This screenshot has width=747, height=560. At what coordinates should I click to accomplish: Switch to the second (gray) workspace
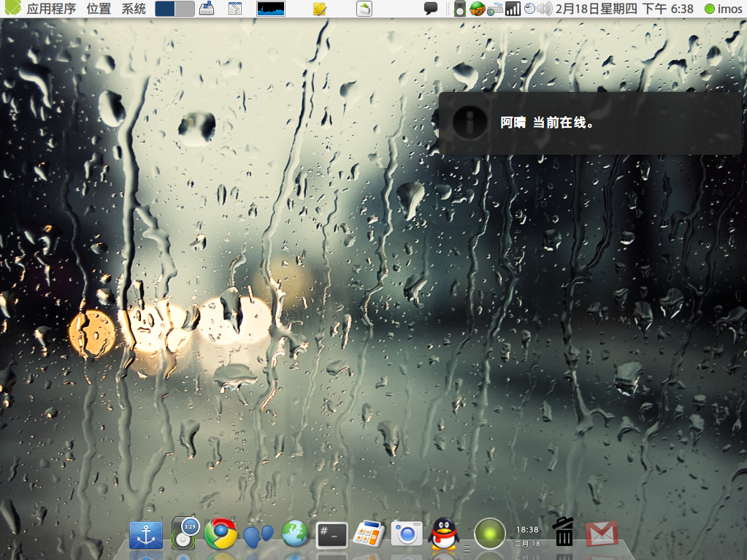(x=185, y=9)
